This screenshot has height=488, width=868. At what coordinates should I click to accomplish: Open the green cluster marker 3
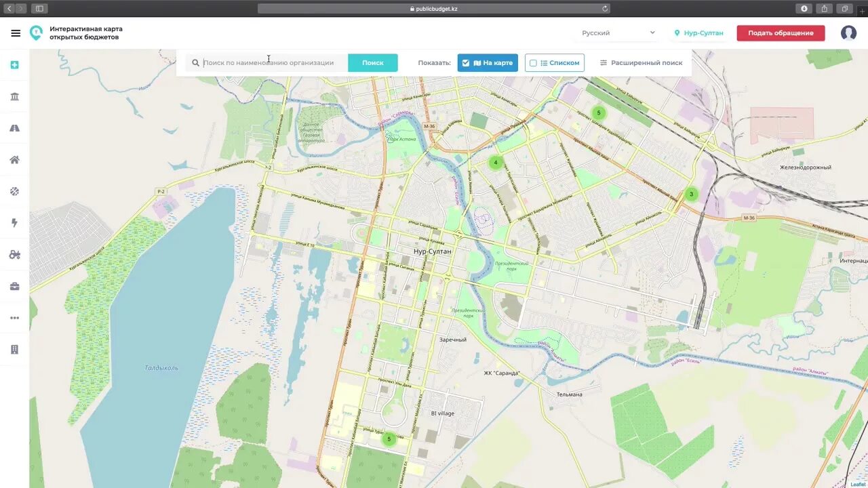(x=691, y=195)
